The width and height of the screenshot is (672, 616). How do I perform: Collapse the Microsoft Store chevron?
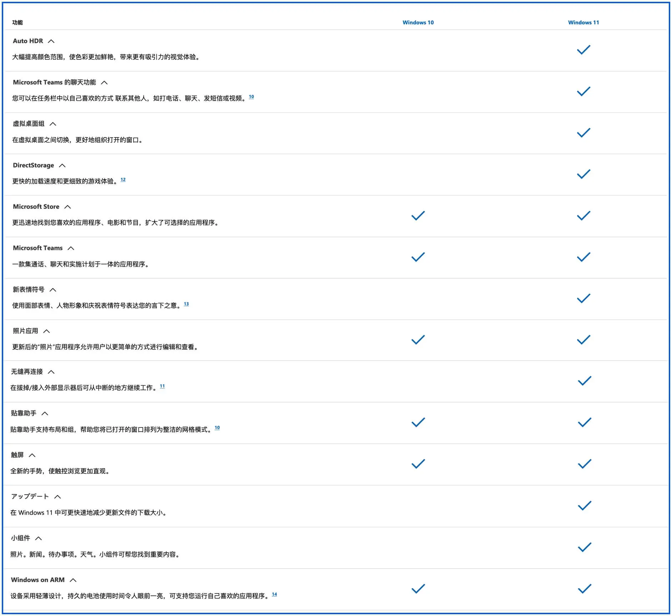point(67,207)
